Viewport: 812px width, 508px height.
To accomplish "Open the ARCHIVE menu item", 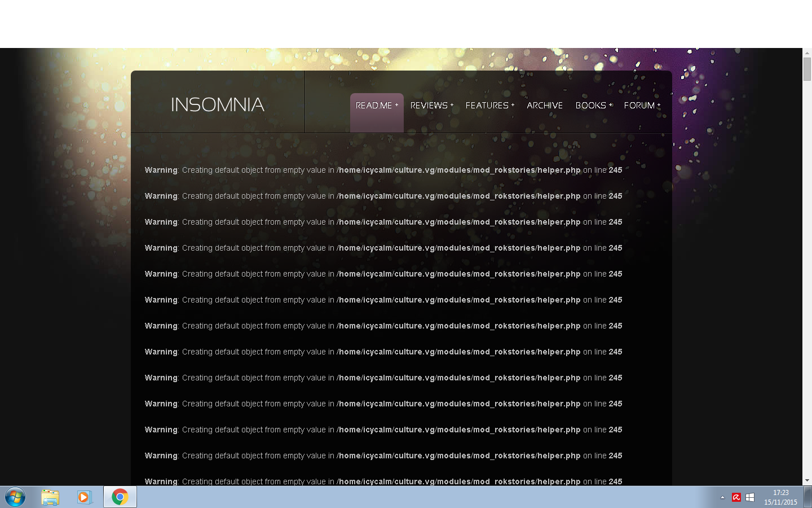I will (x=545, y=106).
